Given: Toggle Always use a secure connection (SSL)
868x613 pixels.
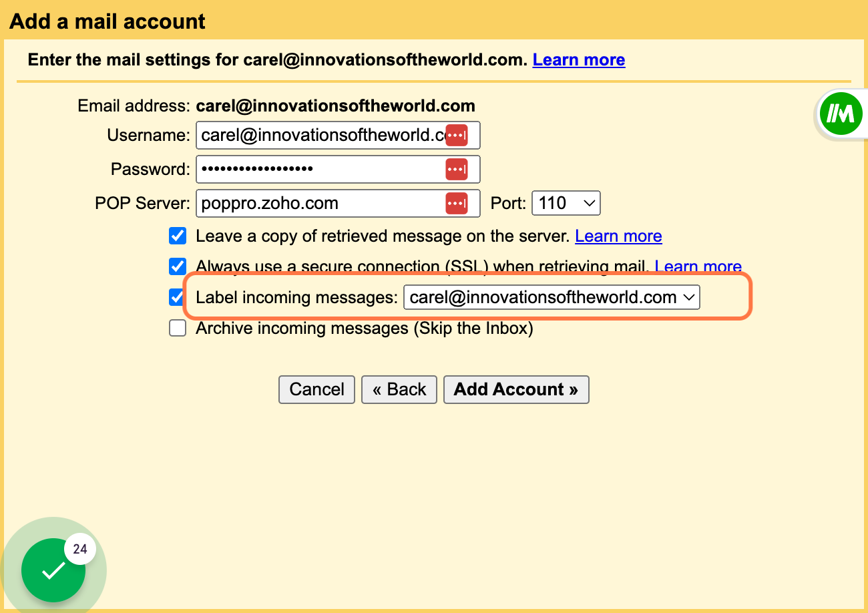Looking at the screenshot, I should (x=178, y=266).
